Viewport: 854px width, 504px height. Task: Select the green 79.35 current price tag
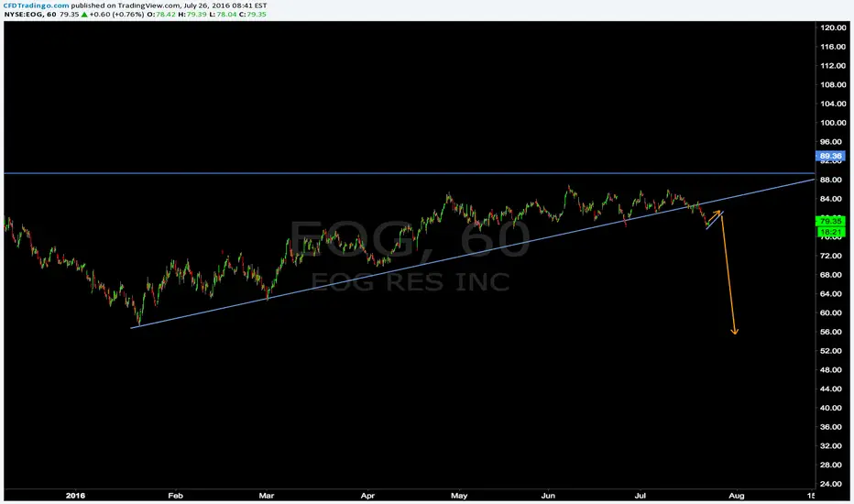830,221
